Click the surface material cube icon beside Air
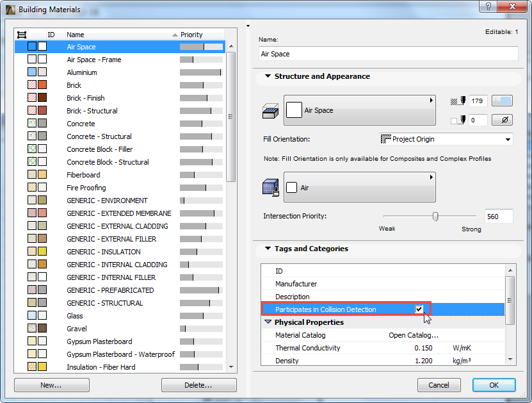 pos(270,188)
